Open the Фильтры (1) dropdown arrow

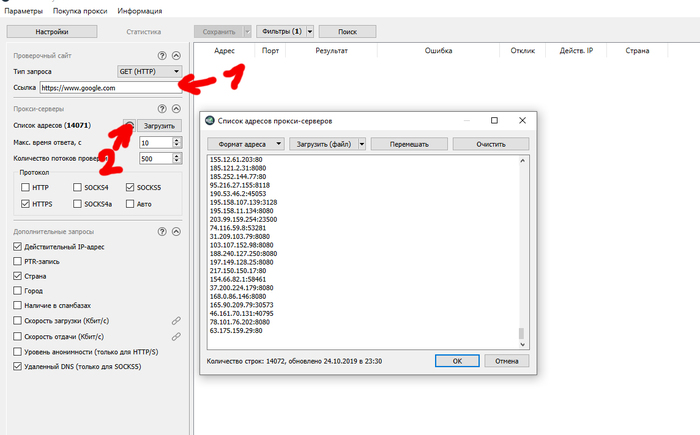click(x=310, y=32)
